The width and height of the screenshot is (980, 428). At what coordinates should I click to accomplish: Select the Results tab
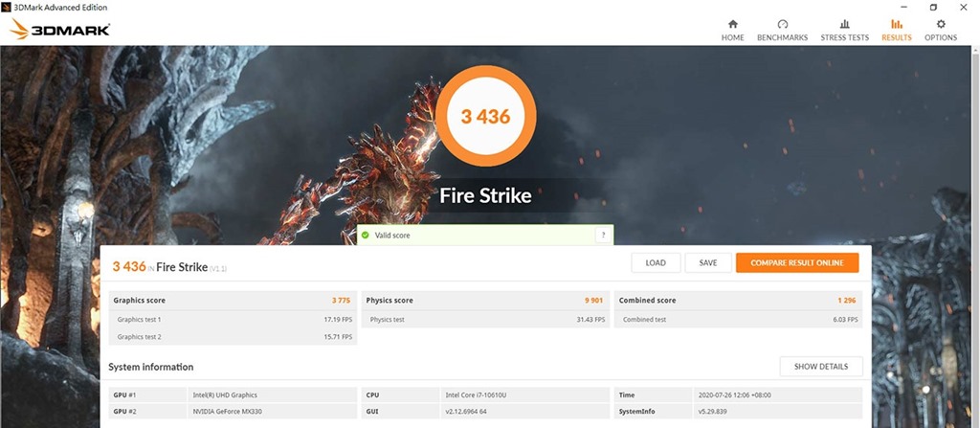tap(896, 30)
